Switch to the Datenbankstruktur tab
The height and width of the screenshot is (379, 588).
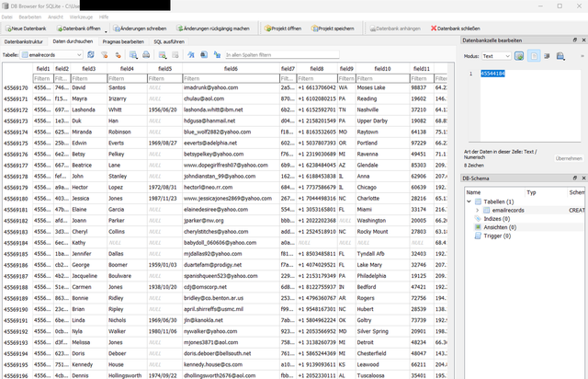[x=24, y=41]
